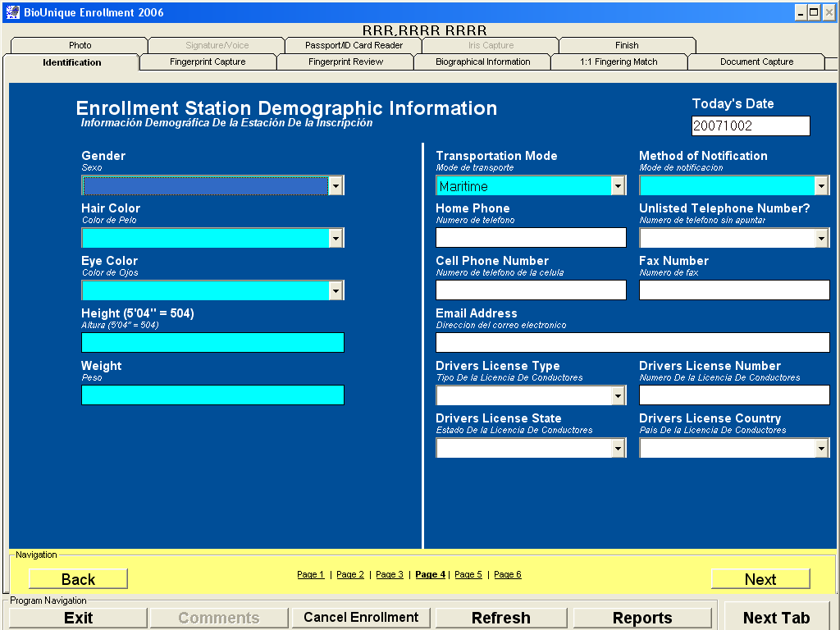840x630 pixels.
Task: Click the Signature/Voice tab
Action: click(x=217, y=46)
